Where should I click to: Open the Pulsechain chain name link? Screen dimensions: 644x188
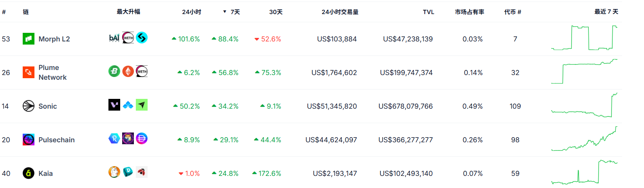coord(56,140)
